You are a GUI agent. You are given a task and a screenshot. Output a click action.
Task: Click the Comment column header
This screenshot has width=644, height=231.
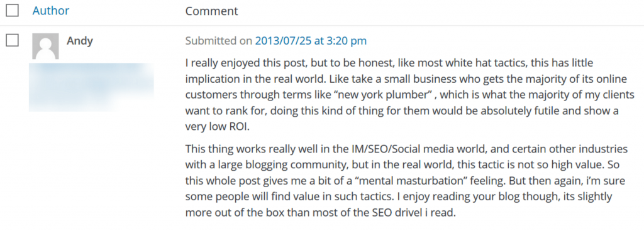pos(211,11)
